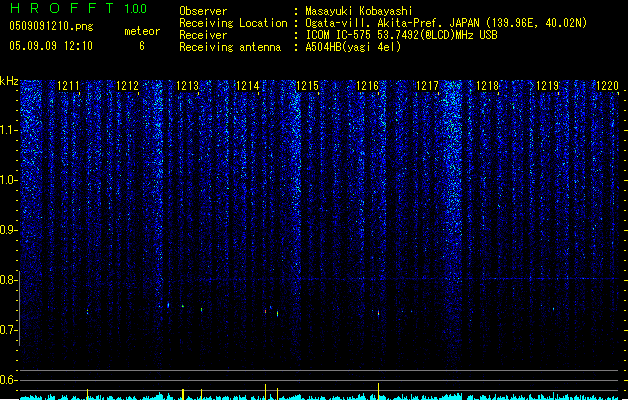Click the 1220 time marker
Screen dimensions: 629x400
coord(607,86)
